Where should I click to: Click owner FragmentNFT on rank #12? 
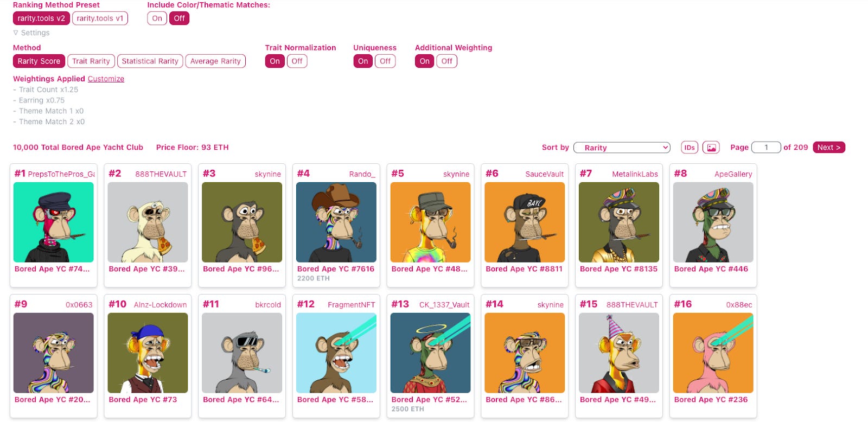coord(352,305)
